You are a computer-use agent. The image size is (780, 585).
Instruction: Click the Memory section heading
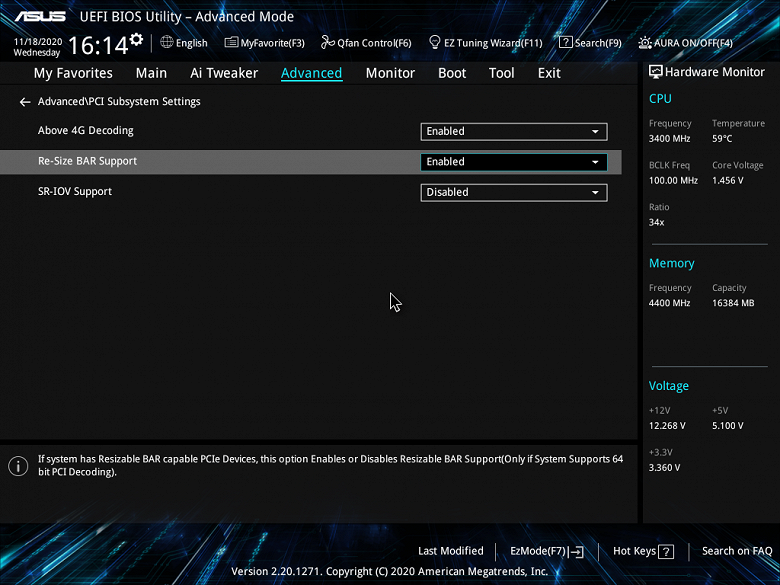(672, 263)
